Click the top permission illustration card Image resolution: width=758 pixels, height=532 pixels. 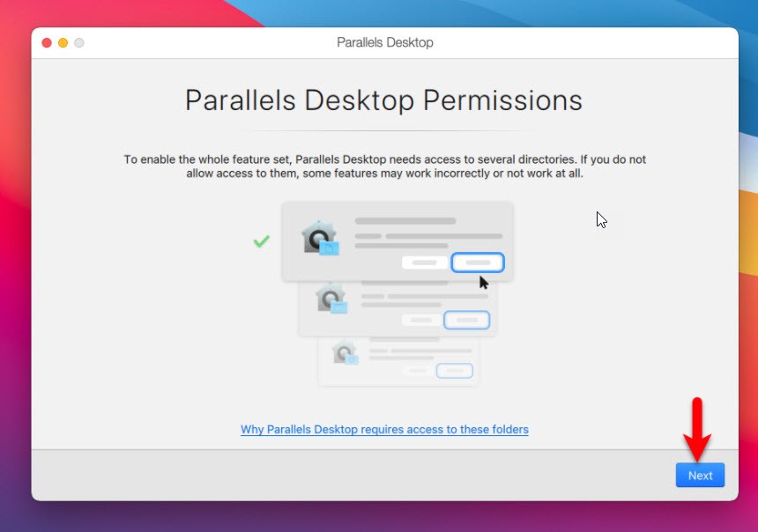tap(397, 241)
